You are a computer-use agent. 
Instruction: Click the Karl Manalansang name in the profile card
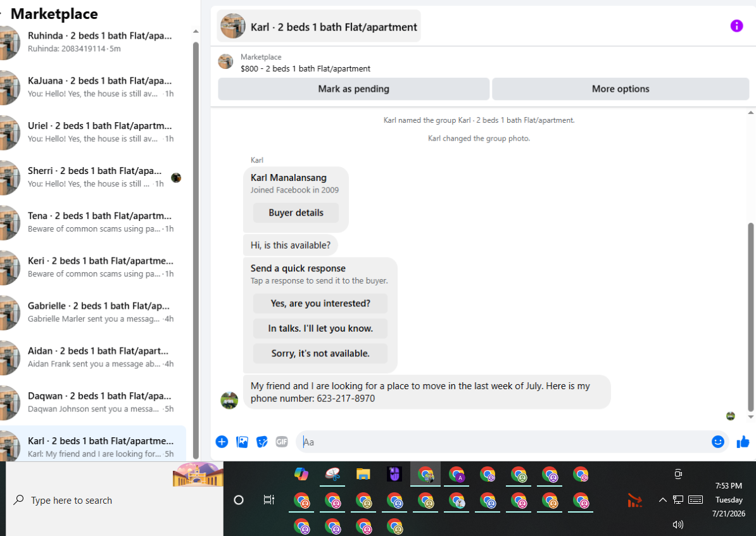pos(288,177)
